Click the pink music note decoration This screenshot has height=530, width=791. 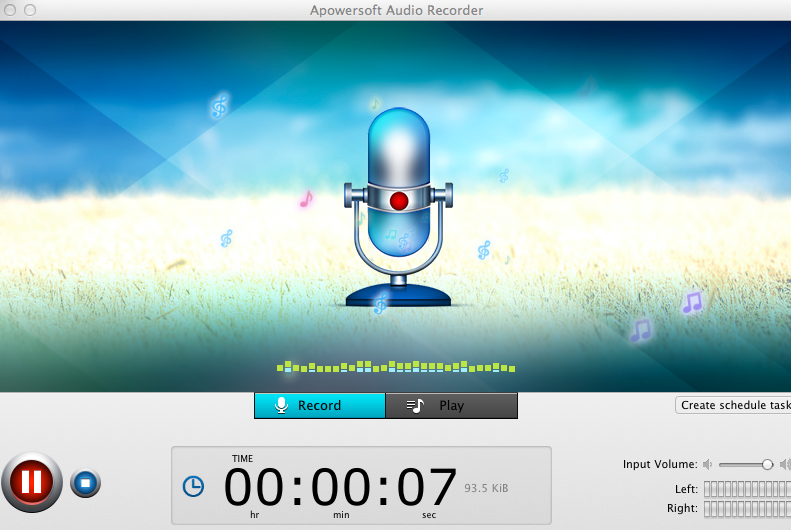click(306, 199)
